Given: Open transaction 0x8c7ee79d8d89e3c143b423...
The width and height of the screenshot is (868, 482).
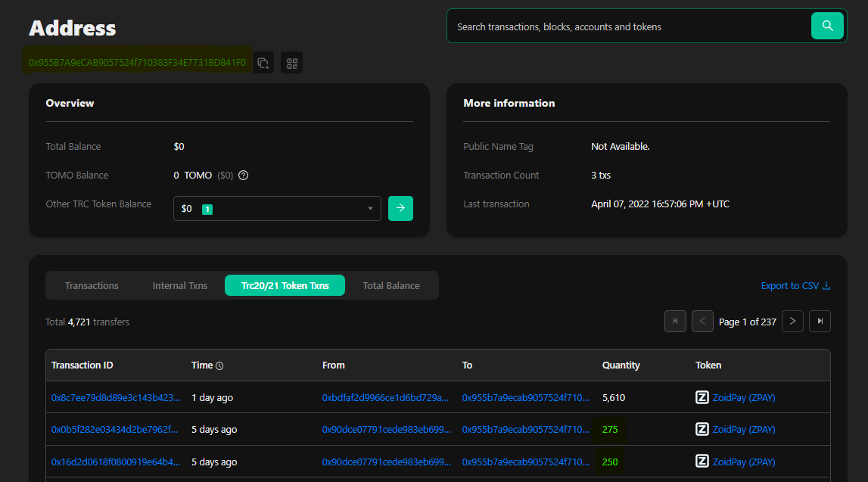Looking at the screenshot, I should (x=116, y=398).
